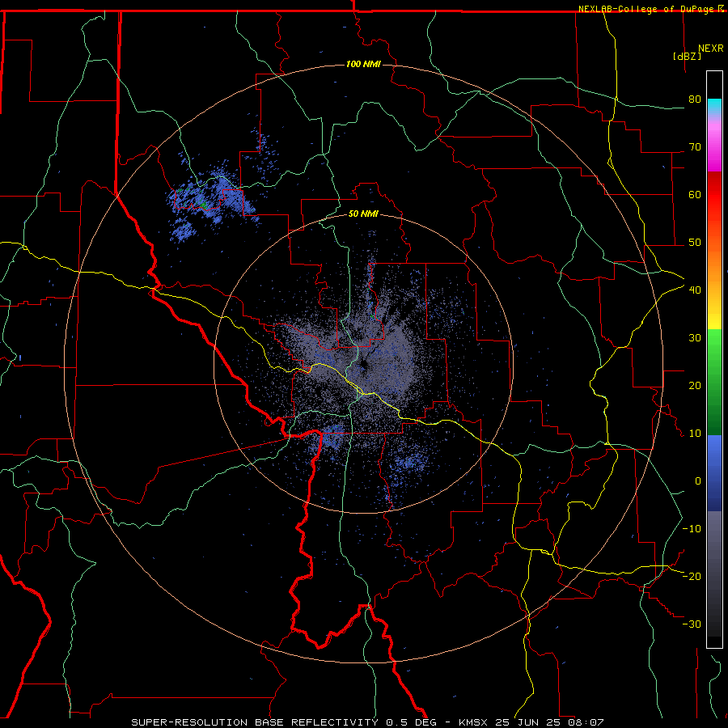Click the 60 value on dBZ scale
The image size is (728, 728).
(x=695, y=194)
